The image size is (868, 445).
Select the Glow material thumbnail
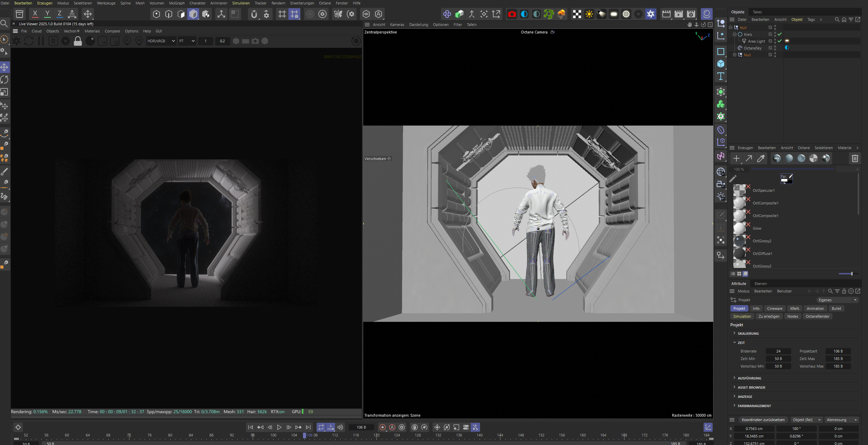pos(739,228)
